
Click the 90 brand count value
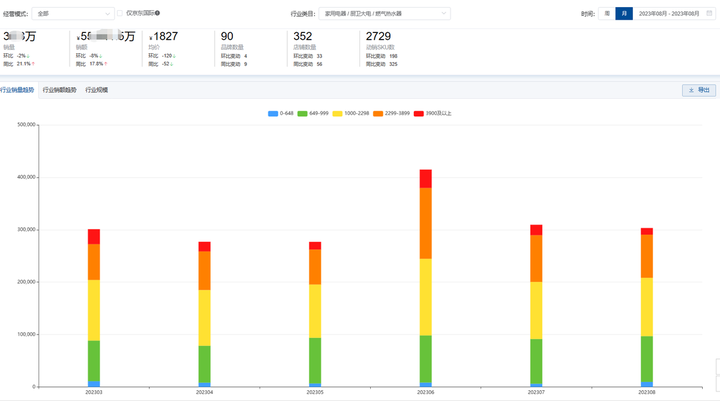pyautogui.click(x=227, y=36)
